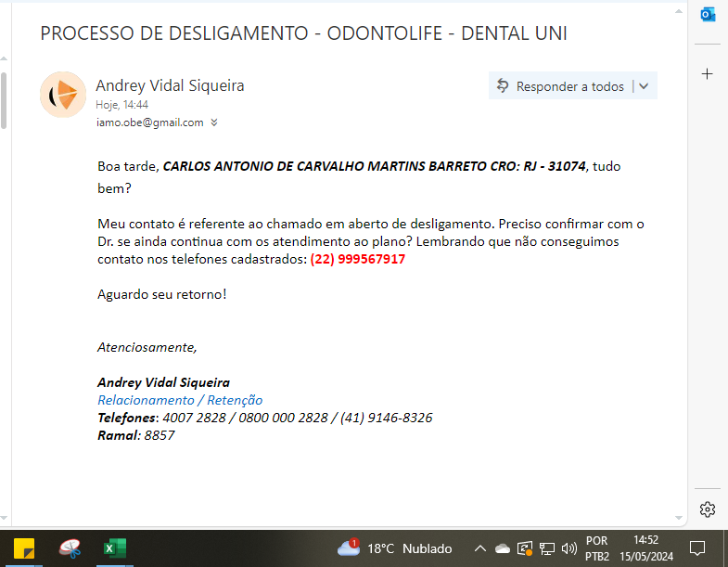Click the left pane scrollbar thumb

(4, 100)
